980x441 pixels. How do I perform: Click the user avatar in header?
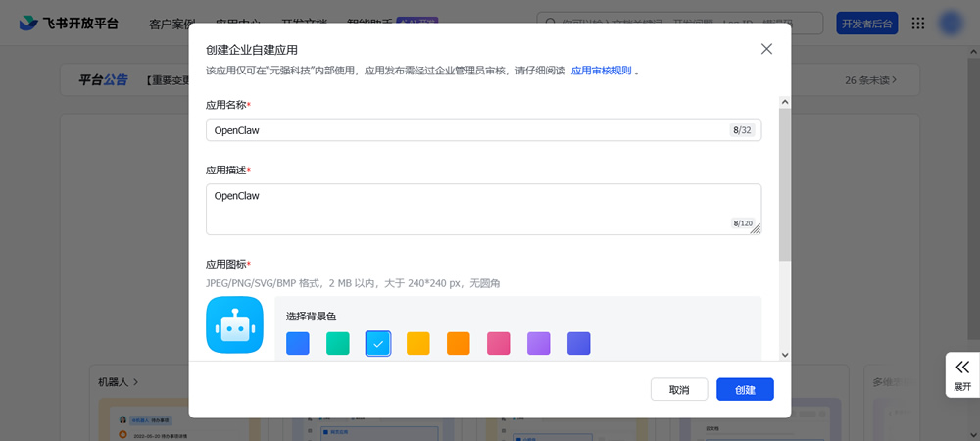950,24
